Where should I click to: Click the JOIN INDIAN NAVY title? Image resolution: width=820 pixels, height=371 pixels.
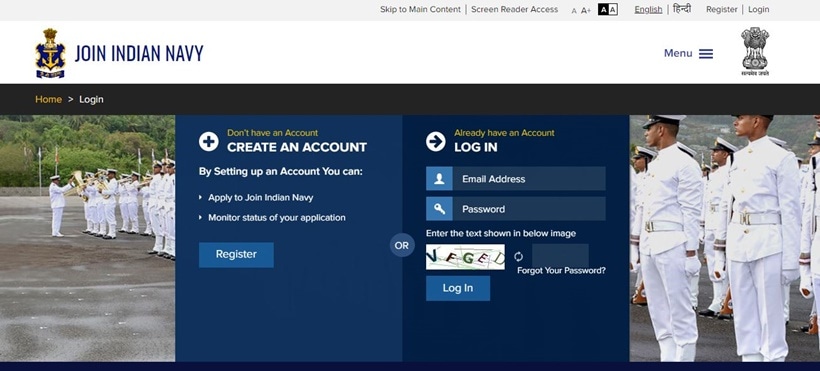pyautogui.click(x=139, y=53)
